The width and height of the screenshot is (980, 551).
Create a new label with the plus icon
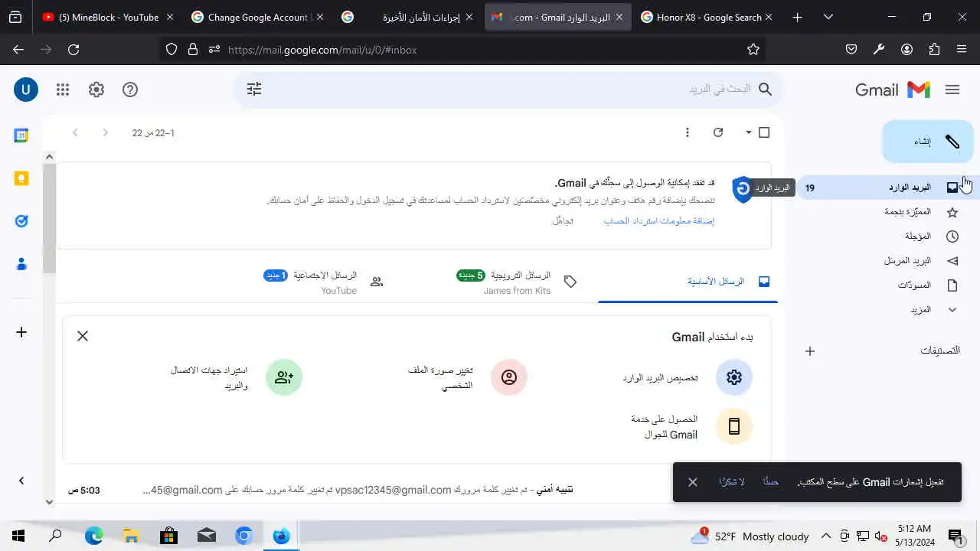coord(810,351)
